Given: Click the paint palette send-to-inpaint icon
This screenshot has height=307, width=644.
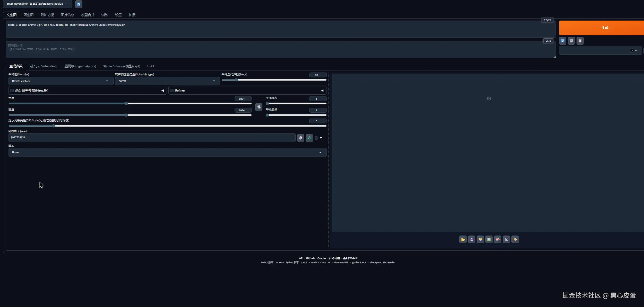Looking at the screenshot, I should click(497, 239).
